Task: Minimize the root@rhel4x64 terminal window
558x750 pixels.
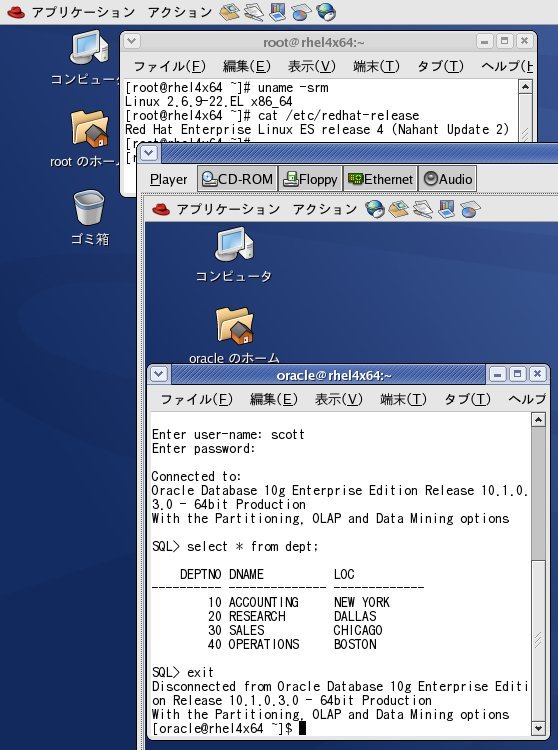Action: point(484,41)
